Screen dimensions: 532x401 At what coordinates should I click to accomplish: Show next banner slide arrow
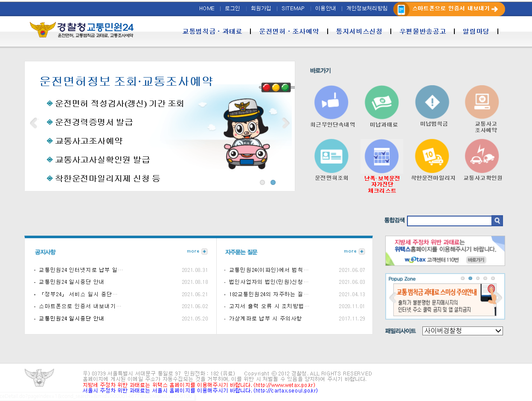(286, 123)
